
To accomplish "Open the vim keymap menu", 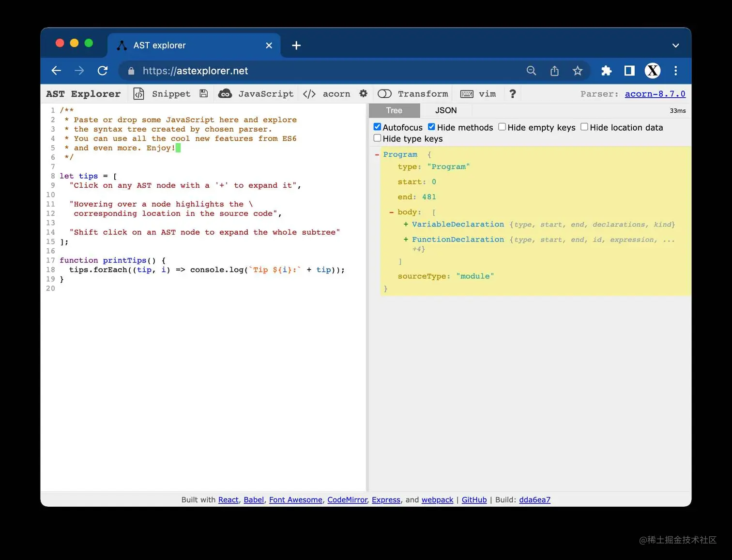I will tap(487, 94).
